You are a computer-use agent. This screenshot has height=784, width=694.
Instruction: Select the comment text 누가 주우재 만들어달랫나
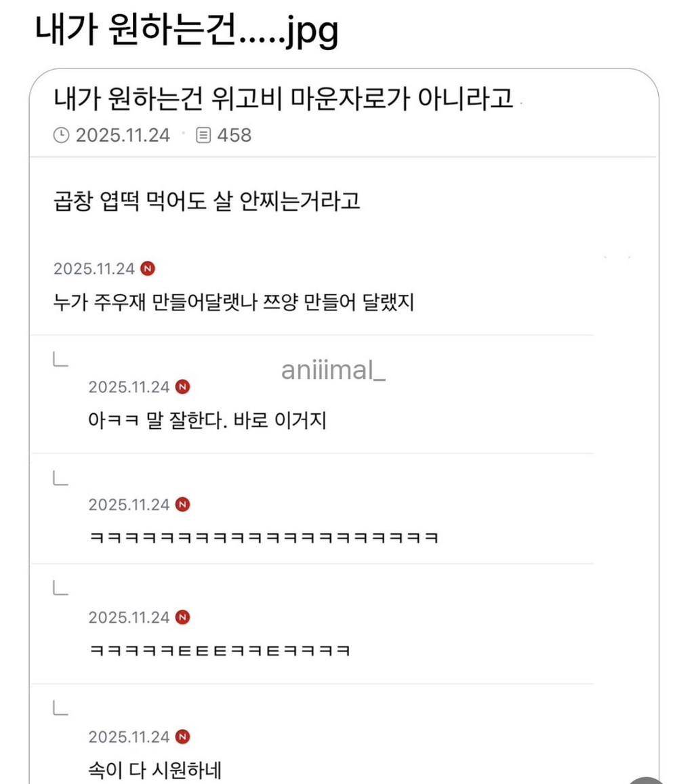(233, 302)
